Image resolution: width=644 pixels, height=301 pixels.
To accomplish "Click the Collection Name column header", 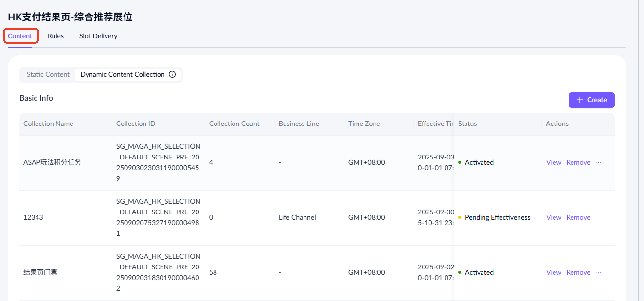I will pos(48,124).
